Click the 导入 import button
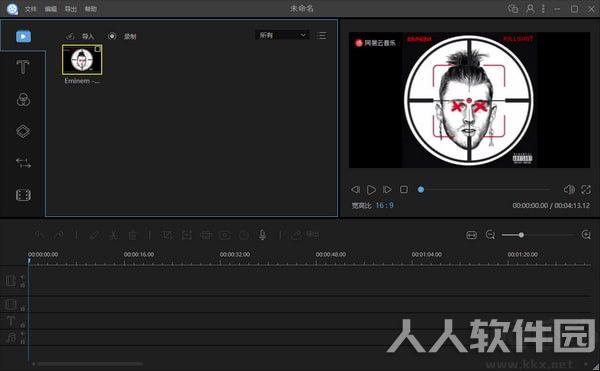 pyautogui.click(x=80, y=36)
